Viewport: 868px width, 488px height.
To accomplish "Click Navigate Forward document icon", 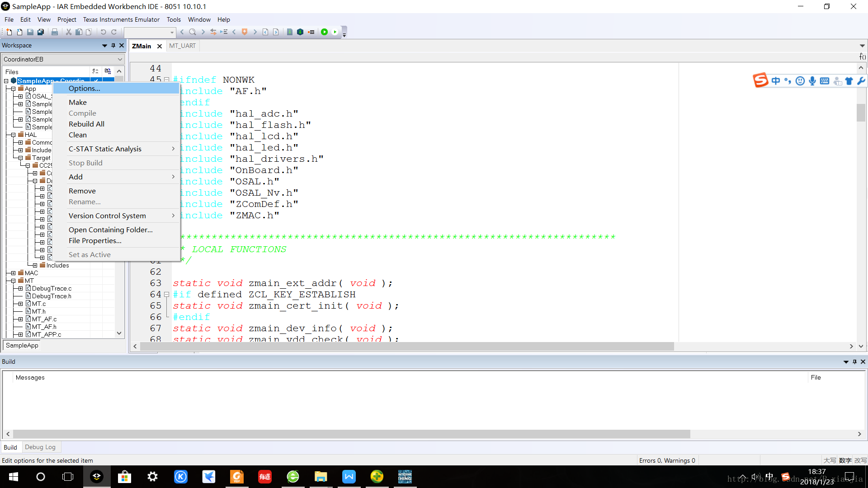I will pyautogui.click(x=276, y=32).
